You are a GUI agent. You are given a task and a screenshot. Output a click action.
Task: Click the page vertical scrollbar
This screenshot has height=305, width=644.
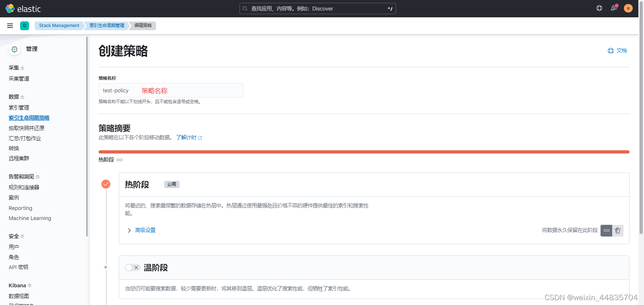coord(641,117)
